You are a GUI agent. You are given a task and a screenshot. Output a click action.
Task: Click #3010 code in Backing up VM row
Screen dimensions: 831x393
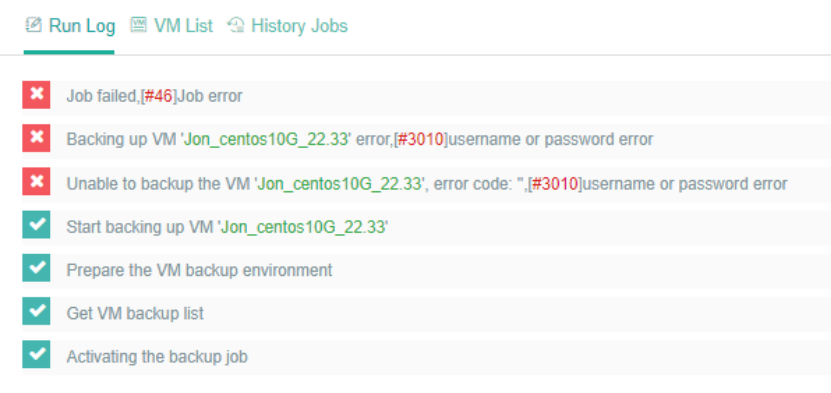coord(420,140)
